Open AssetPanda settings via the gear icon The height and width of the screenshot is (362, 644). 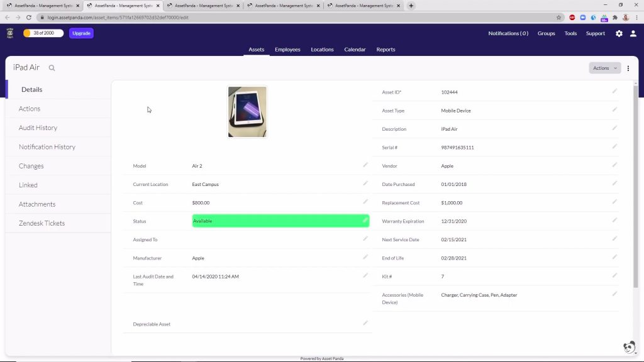pyautogui.click(x=619, y=33)
